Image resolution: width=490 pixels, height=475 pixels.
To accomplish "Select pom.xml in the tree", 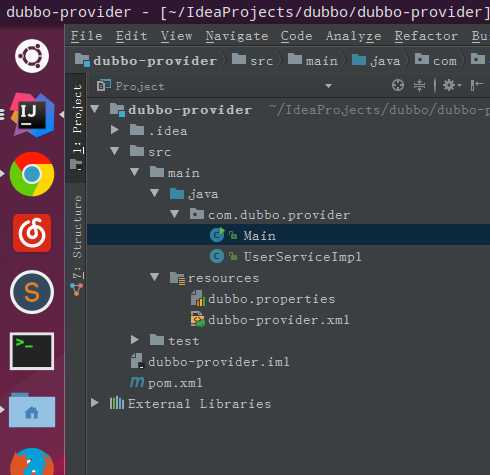I will coord(175,383).
